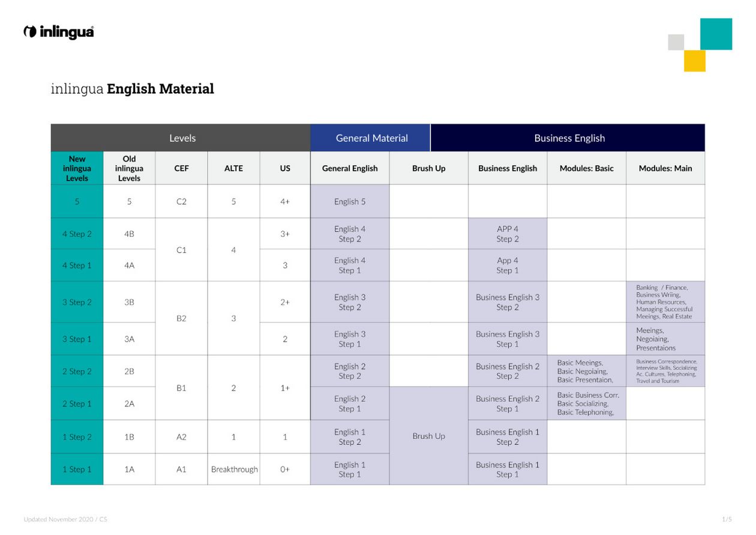Click the "English 4 Step 2" cell
The width and height of the screenshot is (756, 535).
point(350,234)
